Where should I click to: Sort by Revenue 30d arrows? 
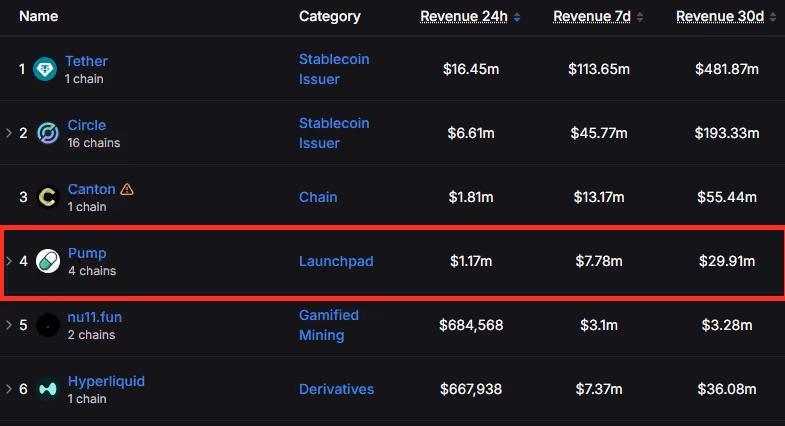[x=773, y=17]
